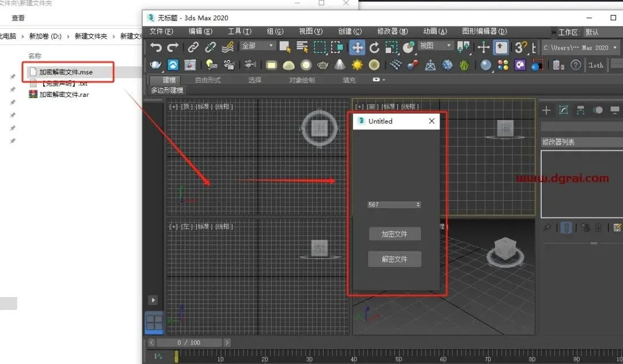Open the 全部 selection filter dropdown
Viewport: 623px width, 364px height.
[257, 46]
